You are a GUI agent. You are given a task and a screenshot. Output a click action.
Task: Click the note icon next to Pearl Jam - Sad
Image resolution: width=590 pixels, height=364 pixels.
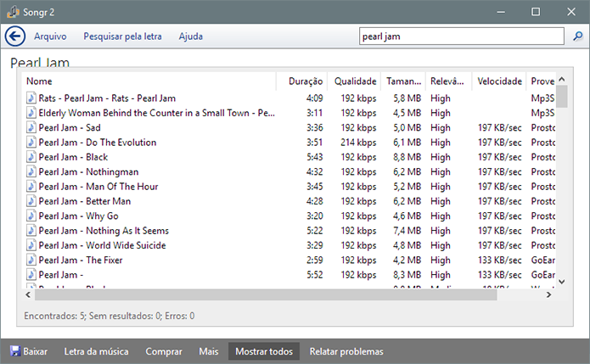31,127
